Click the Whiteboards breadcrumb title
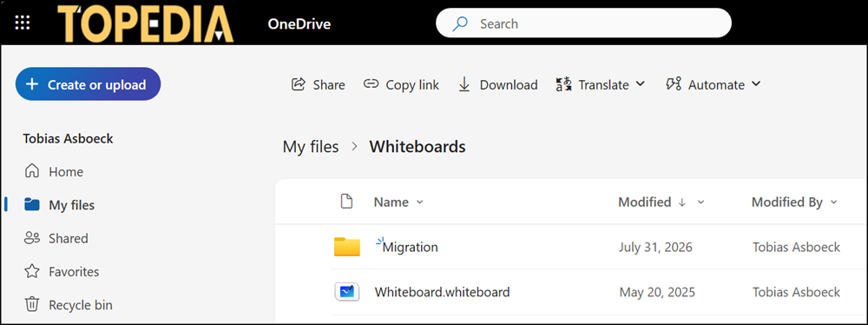 [x=418, y=147]
